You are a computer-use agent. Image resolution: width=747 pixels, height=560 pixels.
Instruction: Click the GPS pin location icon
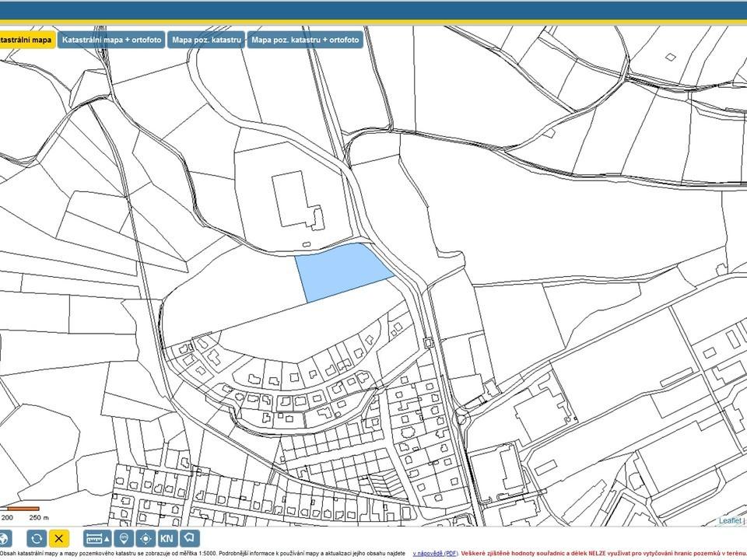(124, 538)
